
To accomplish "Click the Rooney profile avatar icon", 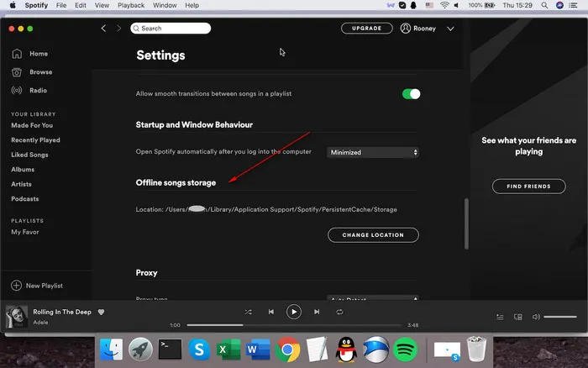I will [x=406, y=29].
